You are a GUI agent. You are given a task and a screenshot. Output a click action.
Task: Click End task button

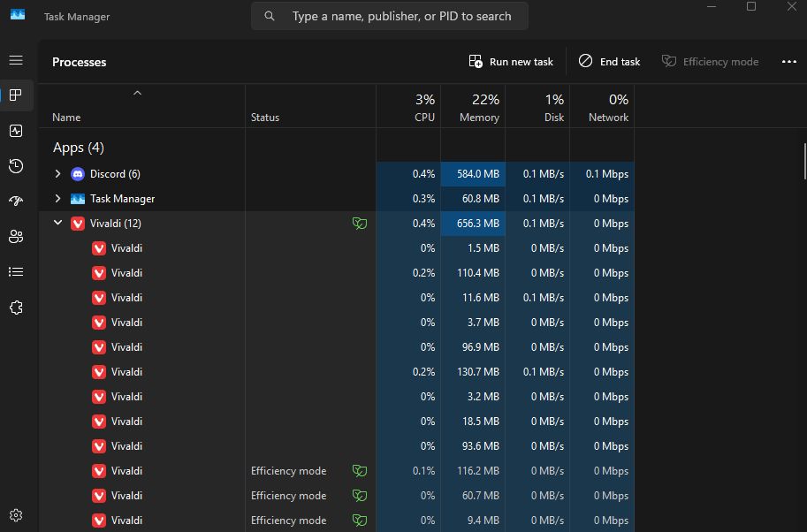(x=609, y=62)
